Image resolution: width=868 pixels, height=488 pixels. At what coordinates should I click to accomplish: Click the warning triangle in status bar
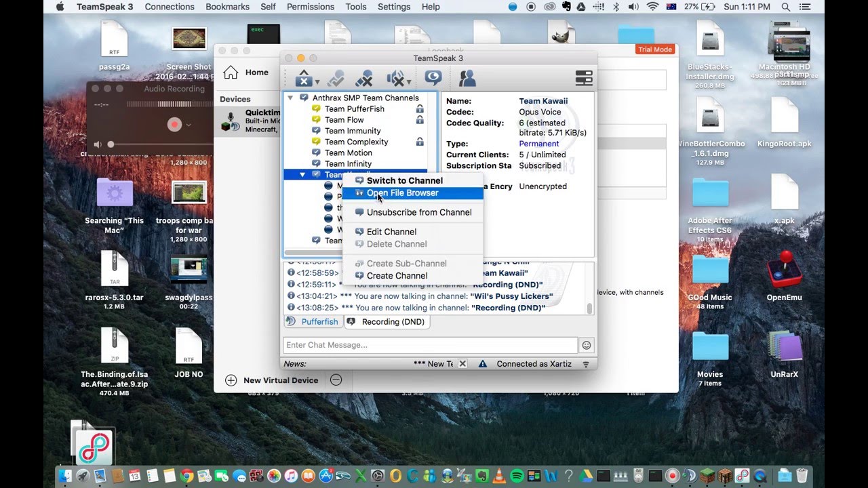coord(483,364)
